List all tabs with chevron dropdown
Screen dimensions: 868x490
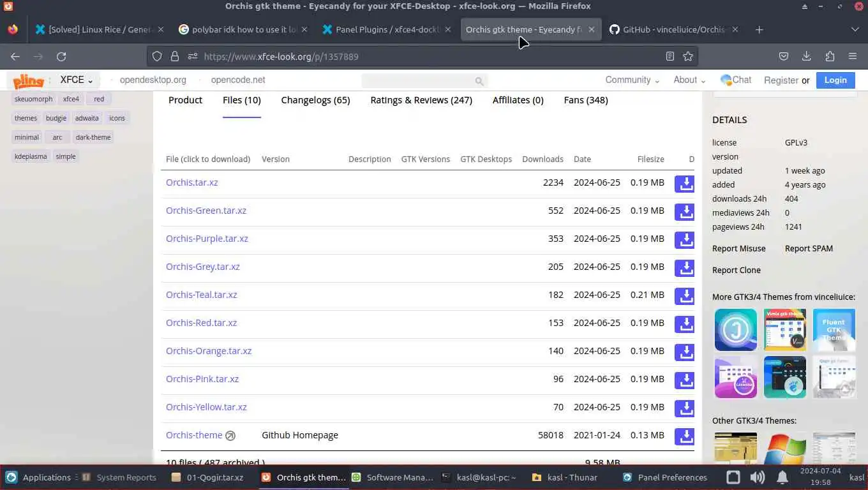[x=855, y=29]
